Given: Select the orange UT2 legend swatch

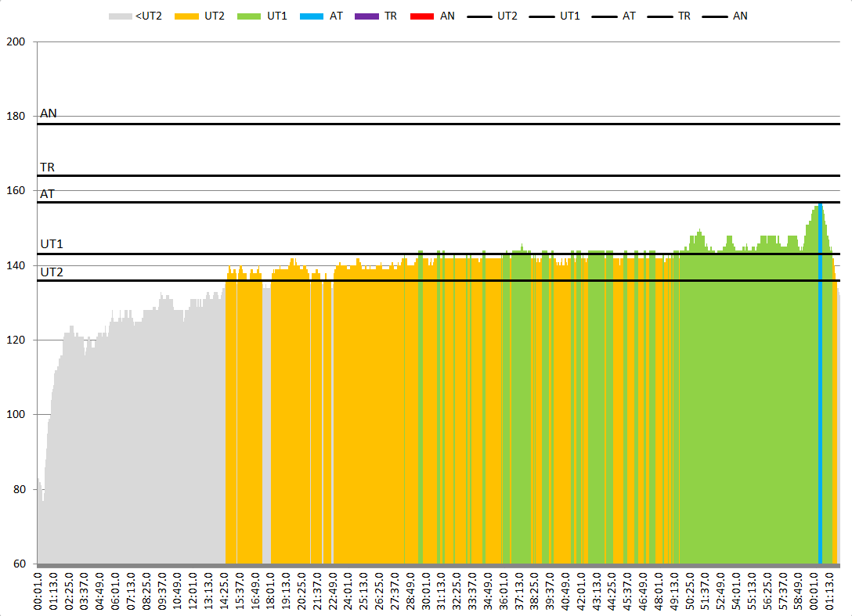Looking at the screenshot, I should tap(189, 16).
